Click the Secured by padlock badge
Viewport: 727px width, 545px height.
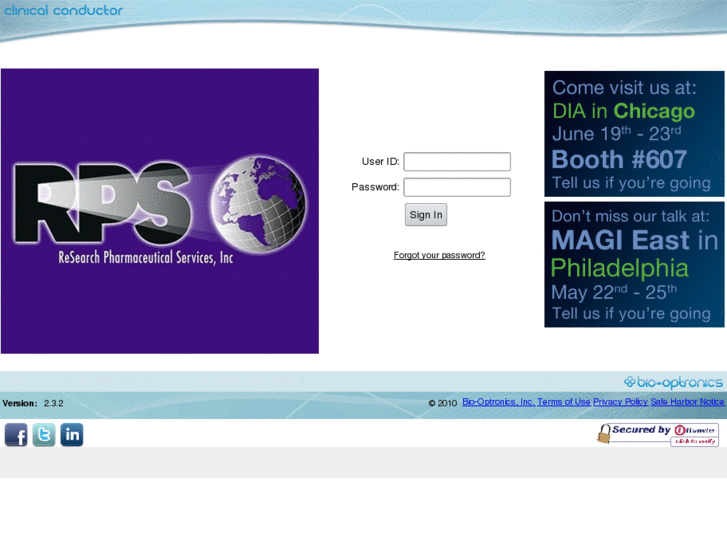658,435
